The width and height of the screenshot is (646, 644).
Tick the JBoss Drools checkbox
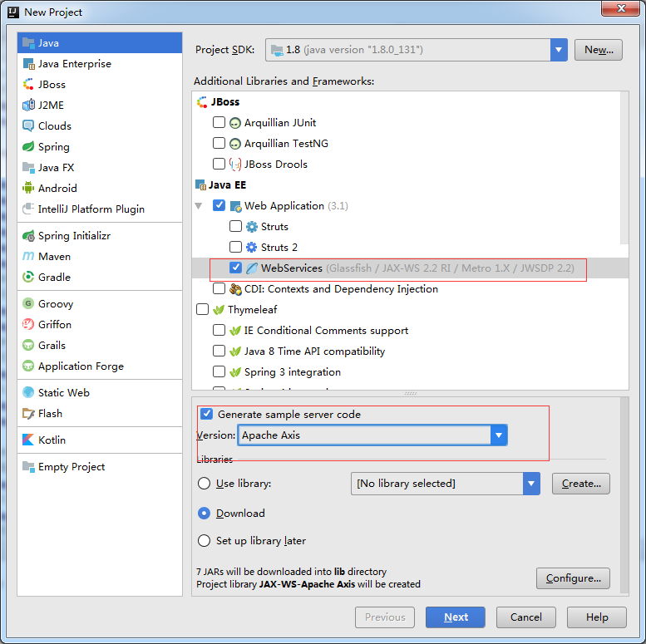(x=219, y=164)
